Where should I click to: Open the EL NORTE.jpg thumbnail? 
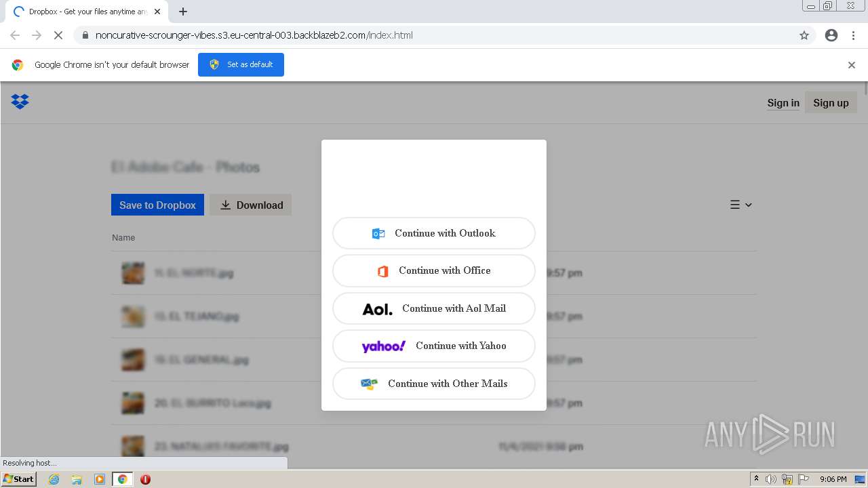(133, 272)
